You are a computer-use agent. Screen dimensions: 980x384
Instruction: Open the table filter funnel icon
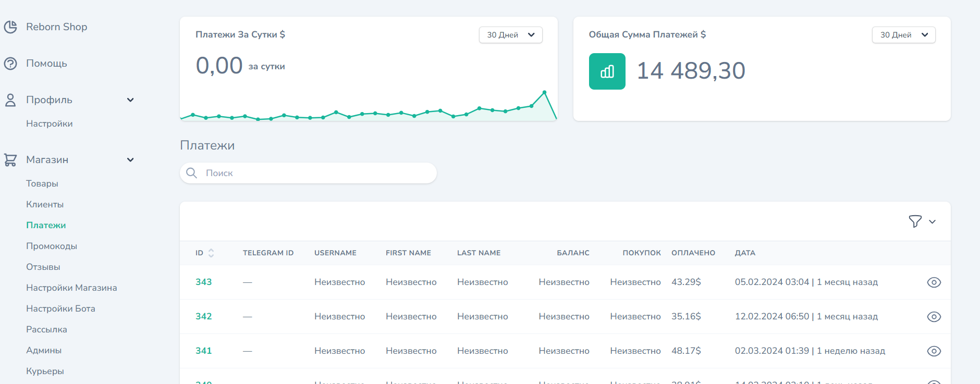click(915, 221)
